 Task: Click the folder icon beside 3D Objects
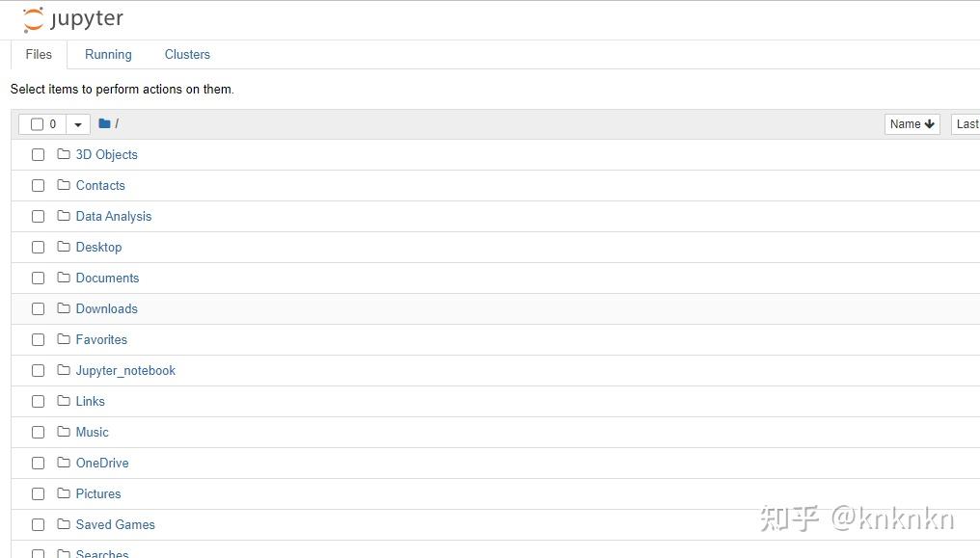point(63,154)
